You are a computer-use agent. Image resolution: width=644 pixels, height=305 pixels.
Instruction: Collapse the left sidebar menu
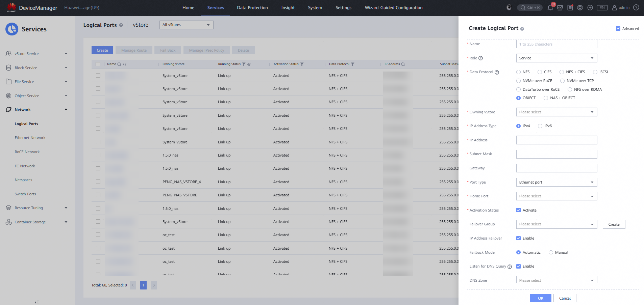click(x=37, y=302)
